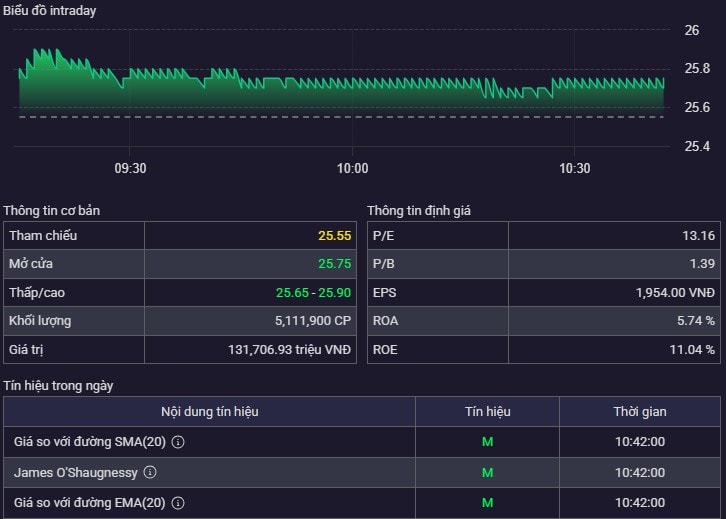Click info icon beside James O'Shaugnessy
This screenshot has width=726, height=519.
[x=150, y=472]
